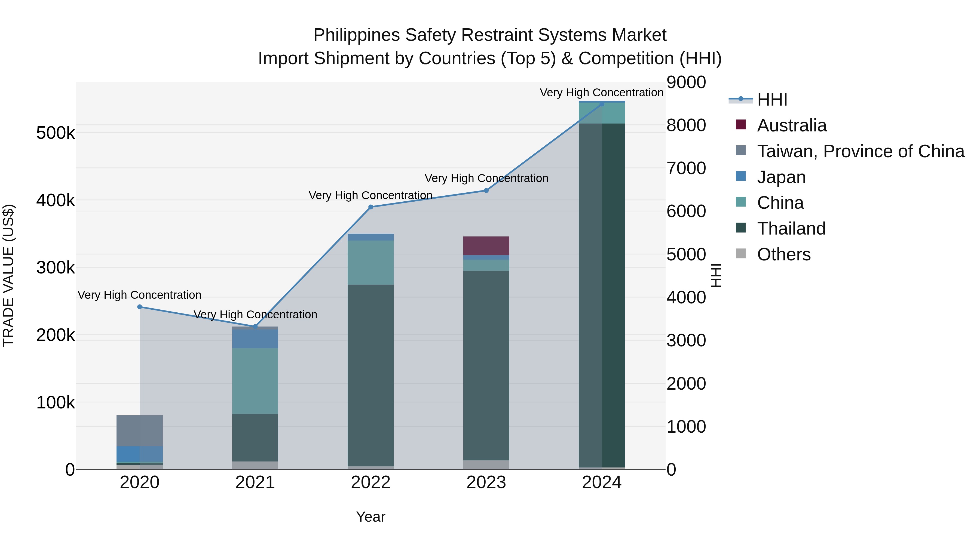
Task: Click the Thailand segment of 2021 bar
Action: (x=255, y=438)
